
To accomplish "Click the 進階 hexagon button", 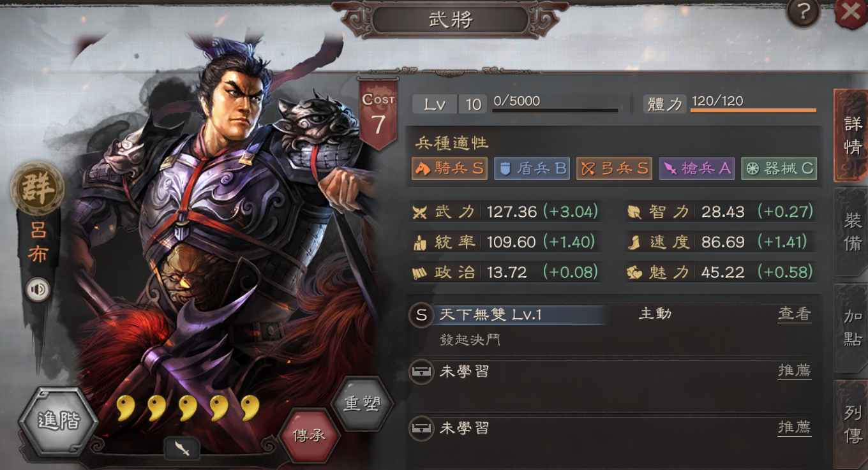I will tap(58, 422).
